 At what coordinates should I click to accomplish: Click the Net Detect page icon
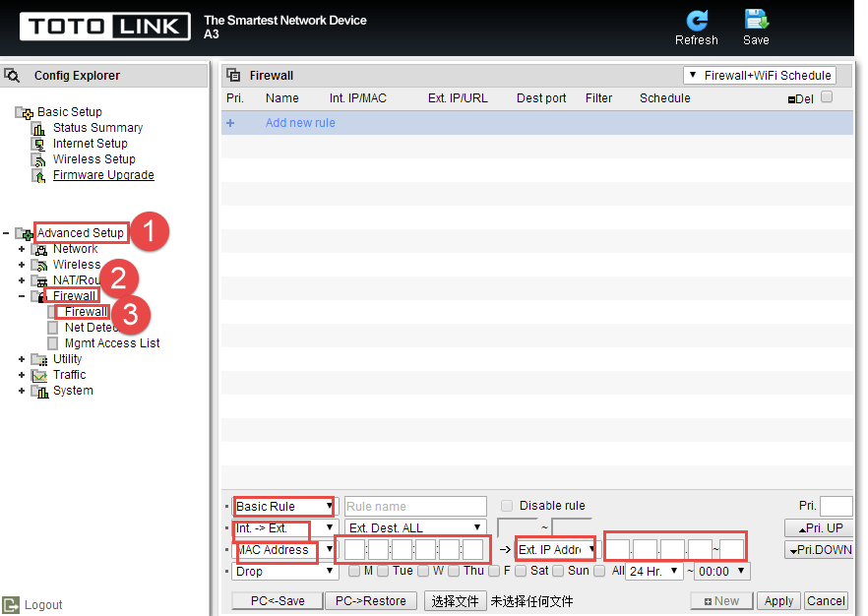tap(52, 328)
